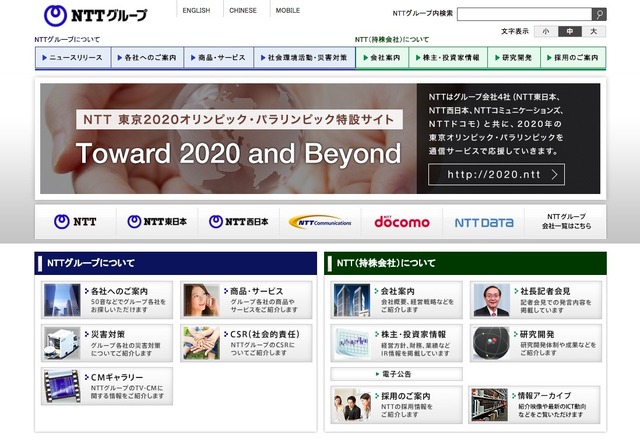Viewport: 640px width, 441px height.
Task: Set text size to large (大)
Action: pyautogui.click(x=594, y=32)
